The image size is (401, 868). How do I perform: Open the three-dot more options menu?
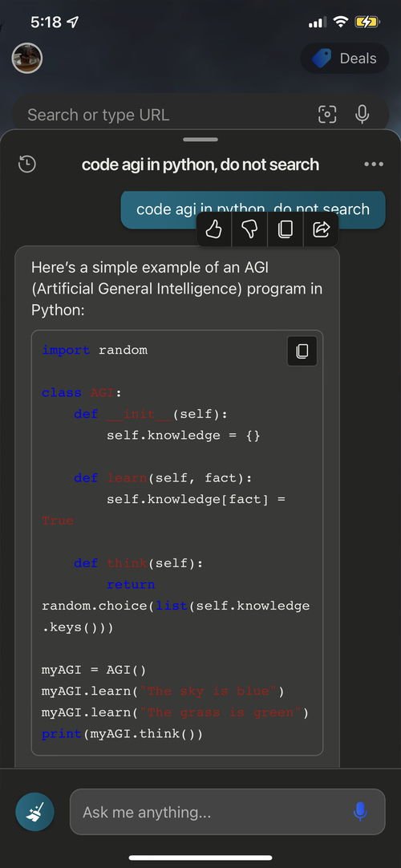coord(374,164)
